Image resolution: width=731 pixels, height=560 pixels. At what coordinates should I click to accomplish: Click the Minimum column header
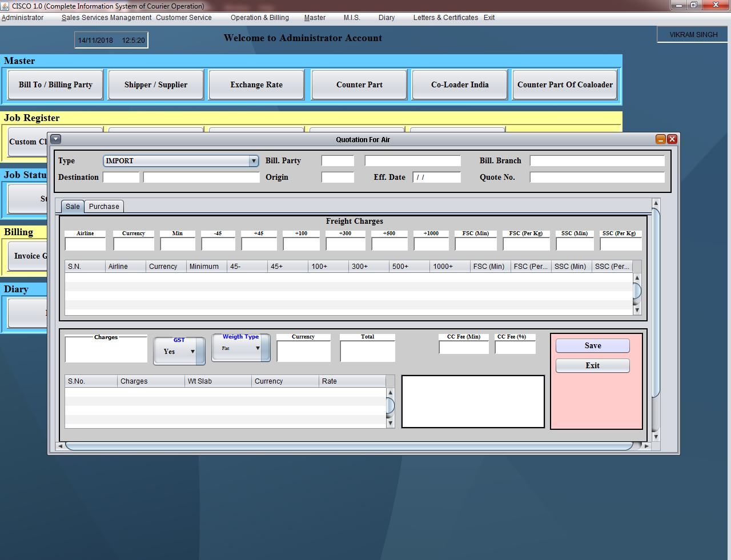207,267
